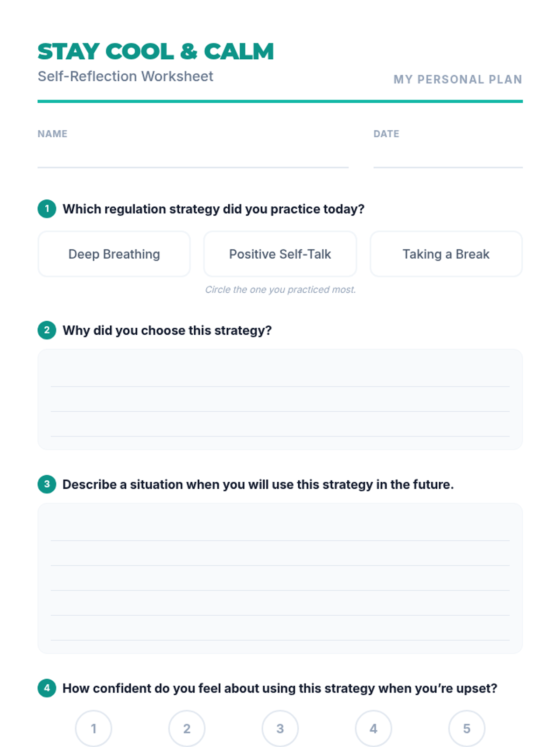Click the 'Circle the one you practiced' hint
This screenshot has width=560, height=747.
[280, 289]
